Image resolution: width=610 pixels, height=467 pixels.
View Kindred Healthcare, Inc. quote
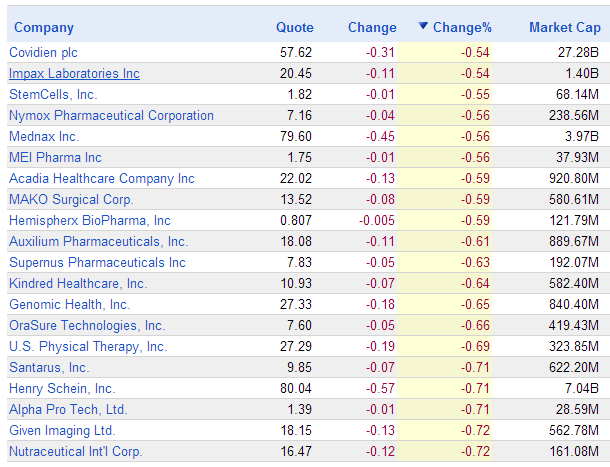(x=78, y=283)
